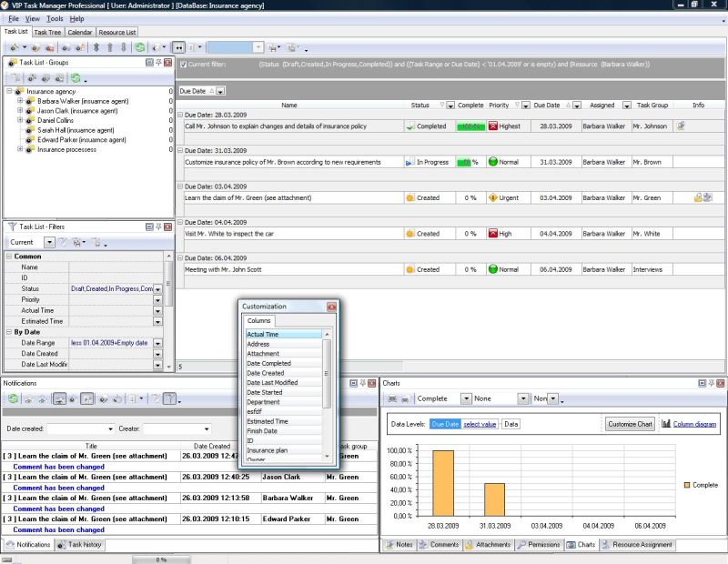
Task: Select the Customize Chart button
Action: [631, 423]
